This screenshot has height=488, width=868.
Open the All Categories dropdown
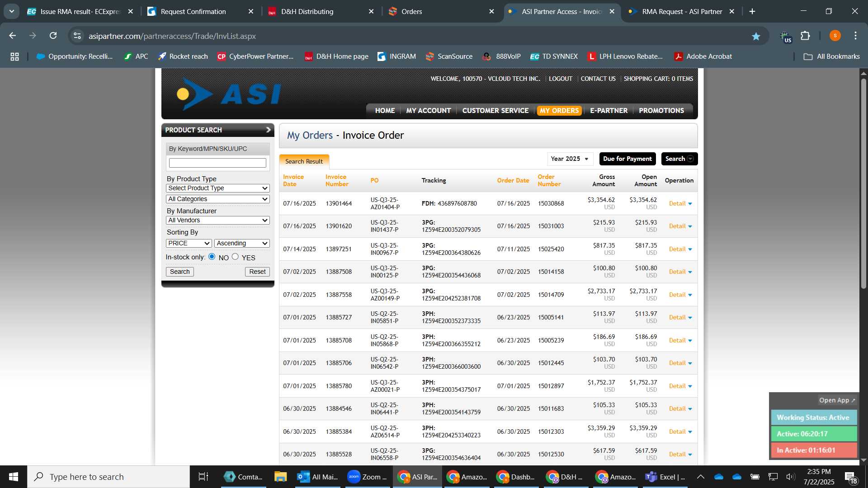tap(218, 199)
